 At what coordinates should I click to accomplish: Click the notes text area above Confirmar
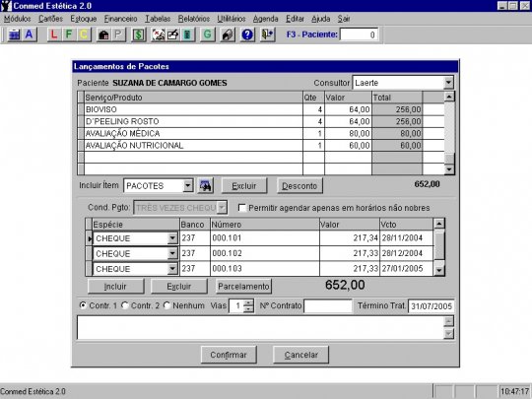(260, 328)
